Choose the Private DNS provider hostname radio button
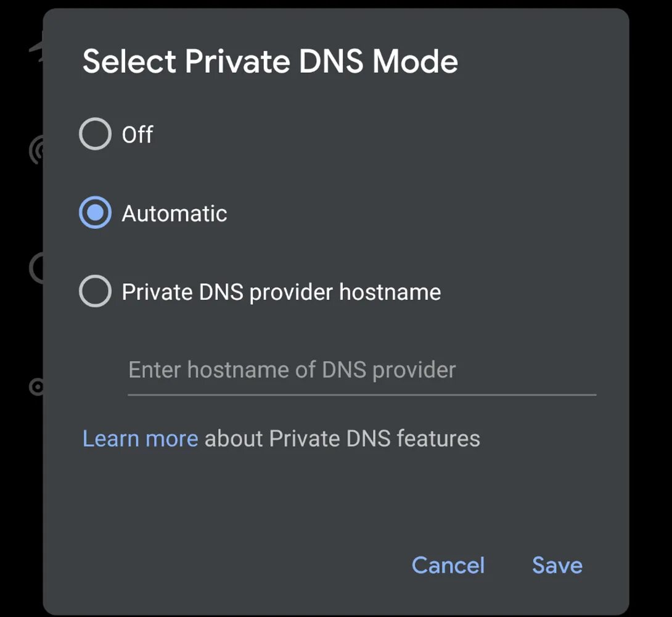The image size is (672, 617). coord(96,292)
